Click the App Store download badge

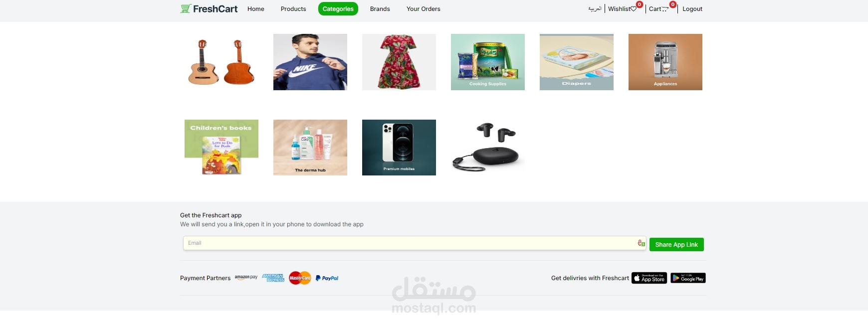tap(649, 278)
